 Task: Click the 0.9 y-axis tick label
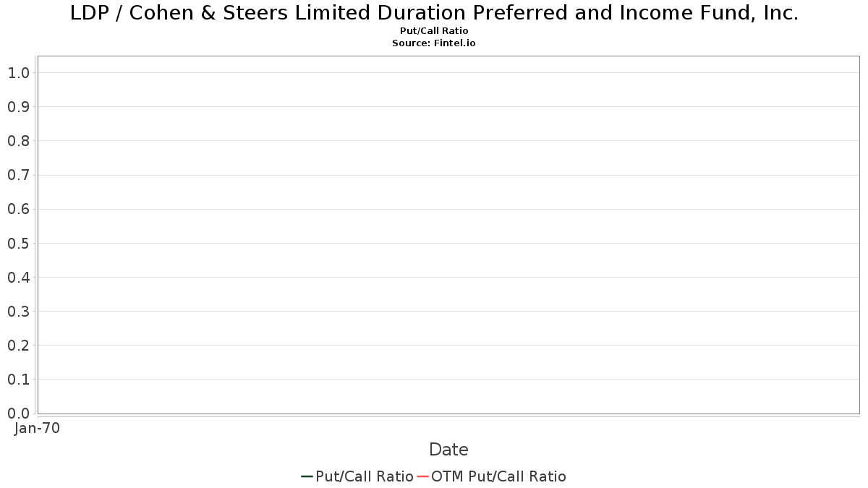[x=18, y=107]
